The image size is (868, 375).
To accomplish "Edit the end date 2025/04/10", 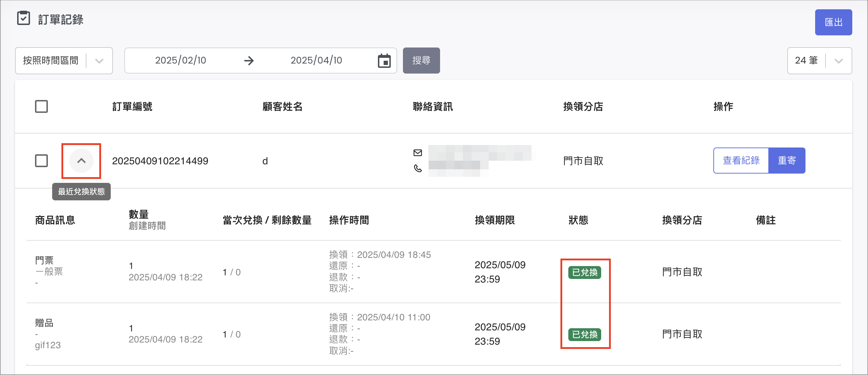I will pos(316,60).
